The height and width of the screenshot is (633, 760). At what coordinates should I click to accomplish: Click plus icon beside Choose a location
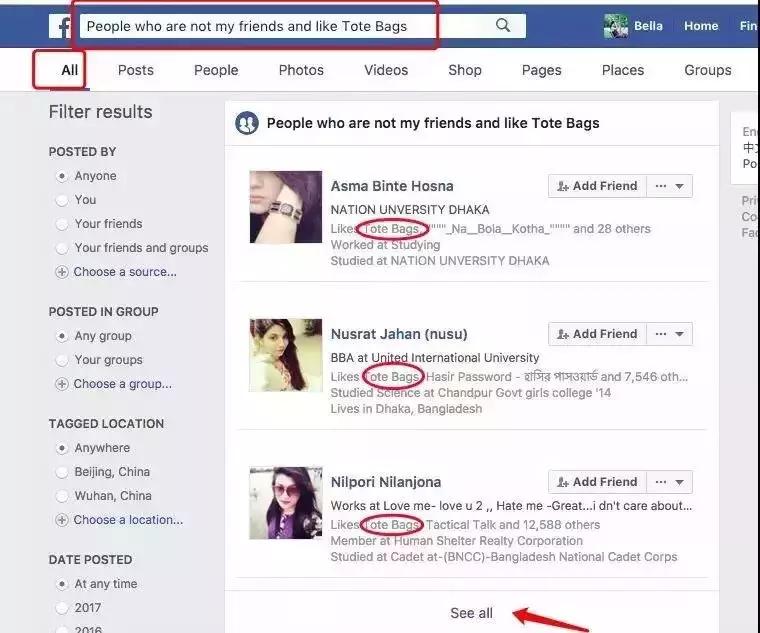[x=62, y=520]
